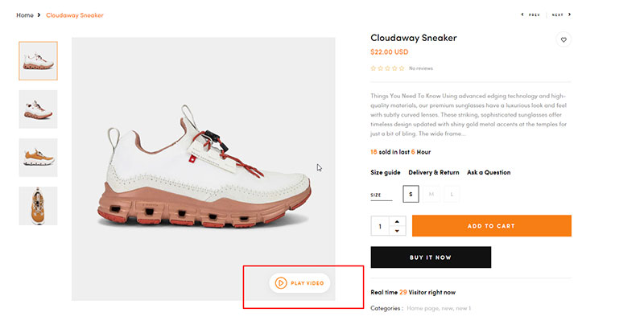The width and height of the screenshot is (644, 329).
Task: Click the PREV left arrow
Action: pos(522,14)
